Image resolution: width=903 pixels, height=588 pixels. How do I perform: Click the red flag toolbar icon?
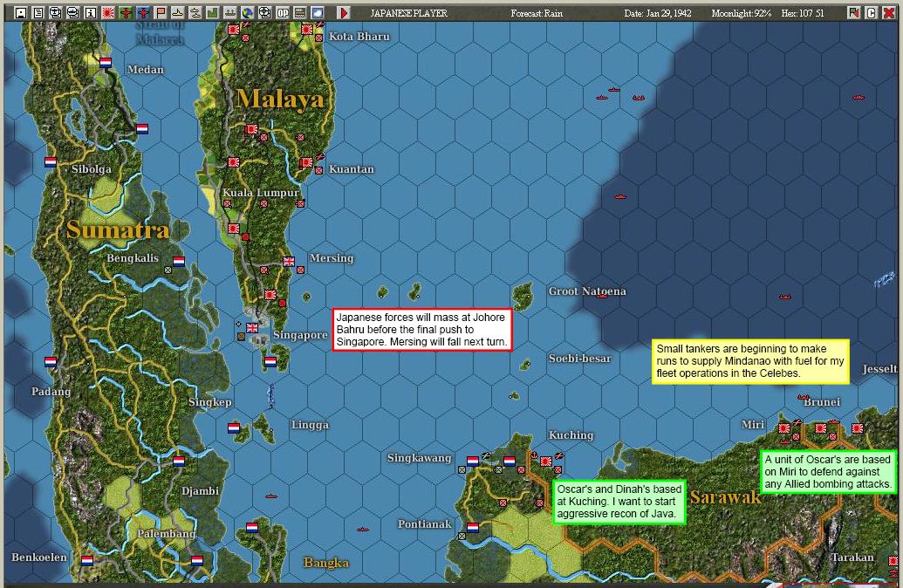(161, 13)
